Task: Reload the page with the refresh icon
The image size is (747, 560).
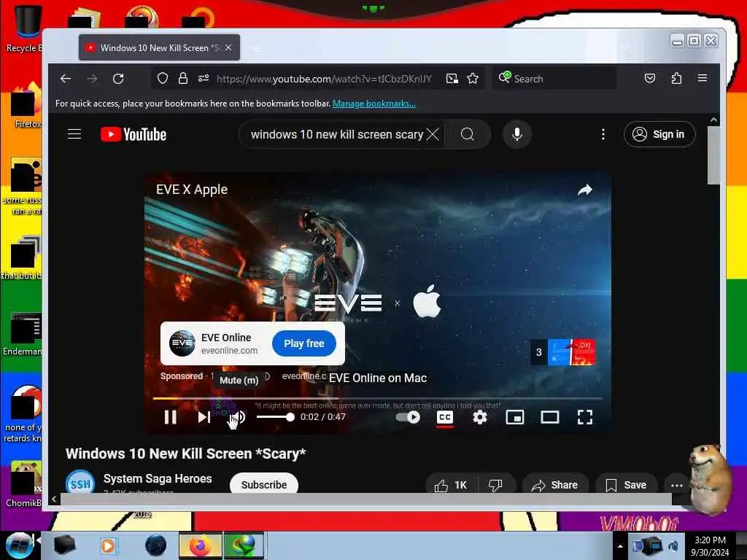Action: pos(118,79)
